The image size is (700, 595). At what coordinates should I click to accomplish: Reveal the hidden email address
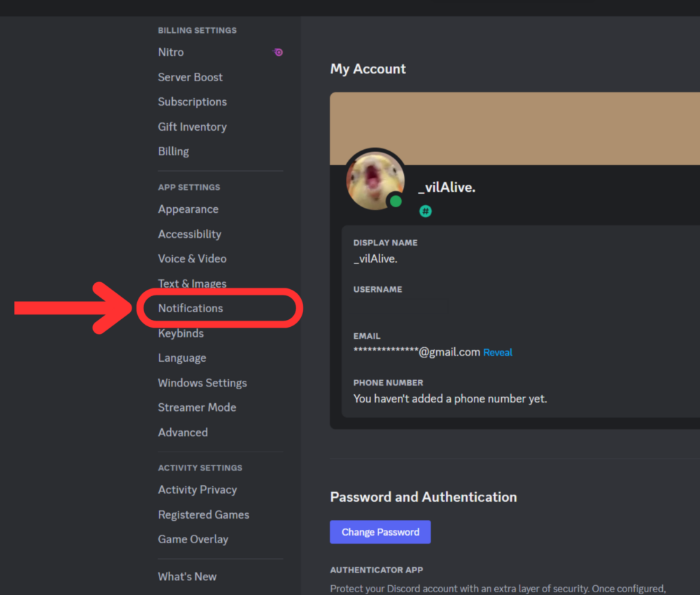(498, 352)
